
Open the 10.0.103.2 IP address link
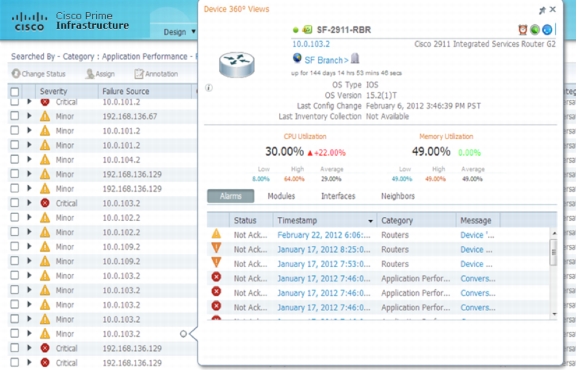(311, 44)
